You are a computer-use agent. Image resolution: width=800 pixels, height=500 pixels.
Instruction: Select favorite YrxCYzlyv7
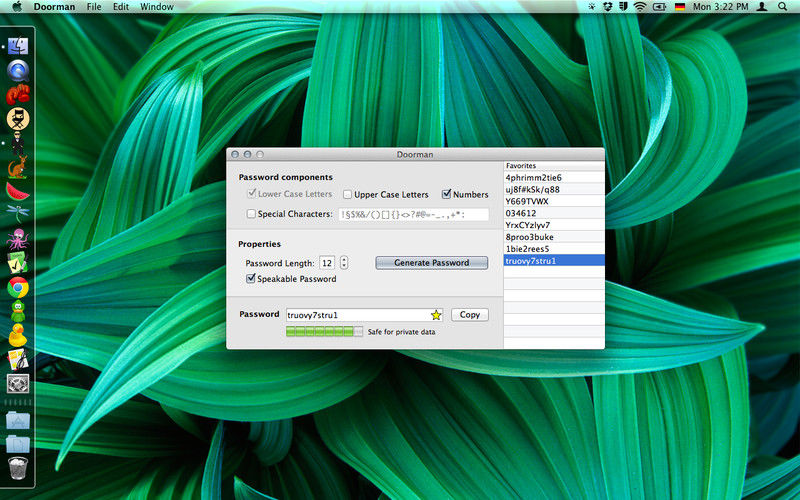point(554,225)
